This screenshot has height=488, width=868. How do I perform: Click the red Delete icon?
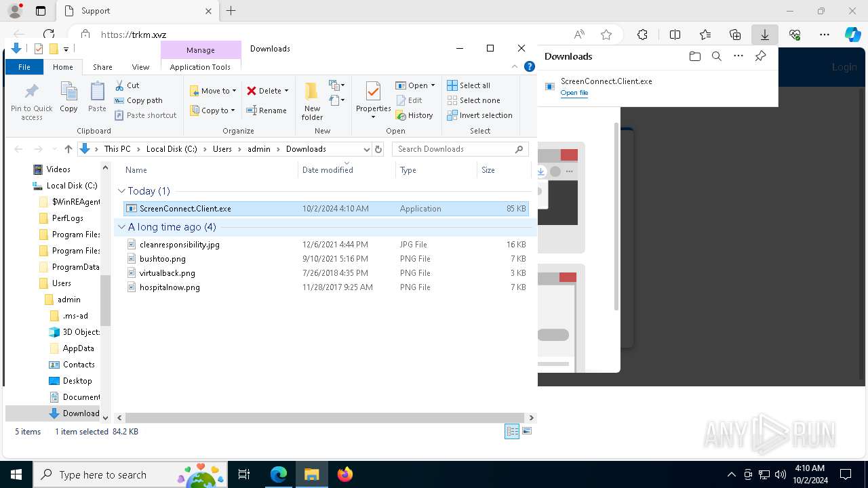252,91
